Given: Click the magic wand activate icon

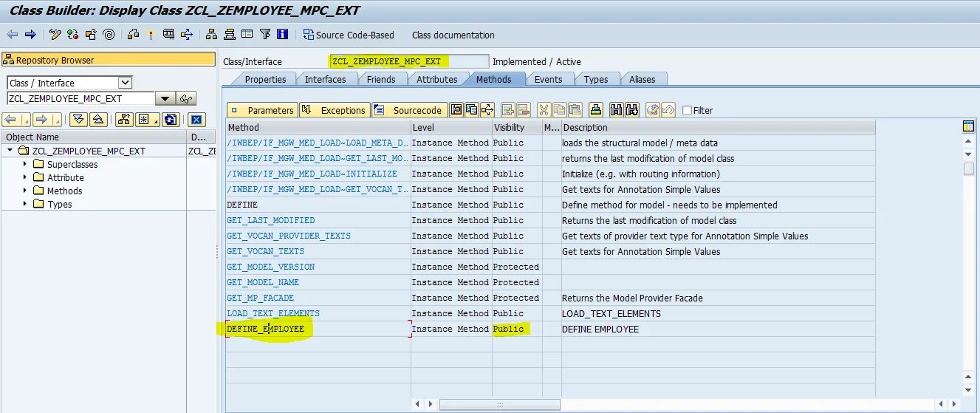Looking at the screenshot, I should coord(151,35).
